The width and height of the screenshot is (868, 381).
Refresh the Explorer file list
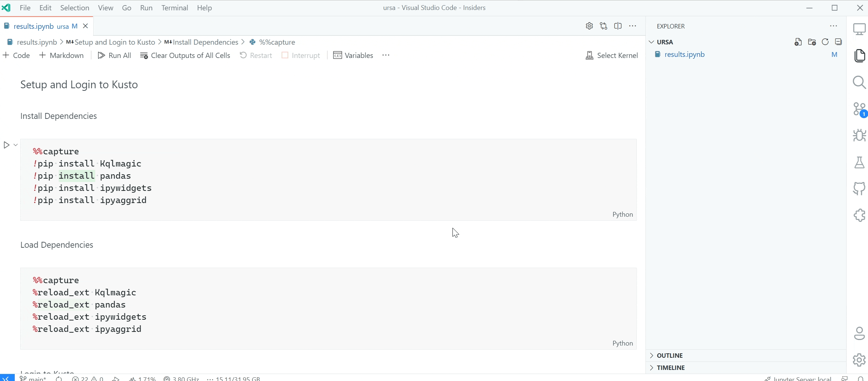[x=825, y=42]
